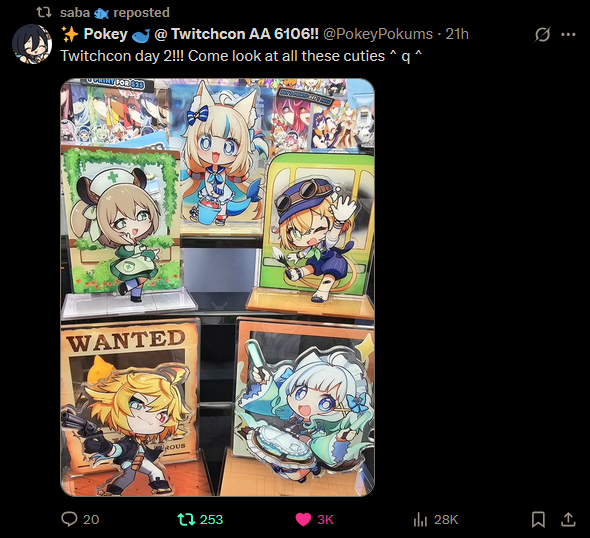Click the 'saba reposted' label
590x538 pixels.
click(x=115, y=13)
